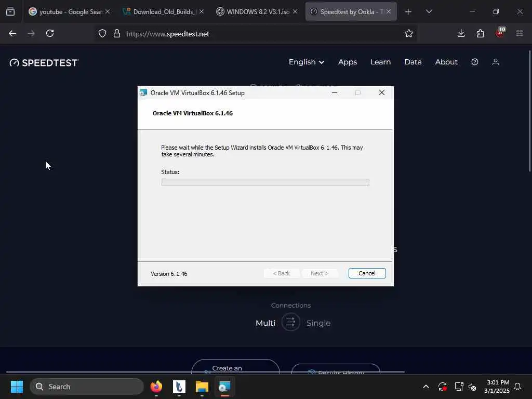Reload the speedtest.net page
The height and width of the screenshot is (399, 532).
click(x=50, y=34)
